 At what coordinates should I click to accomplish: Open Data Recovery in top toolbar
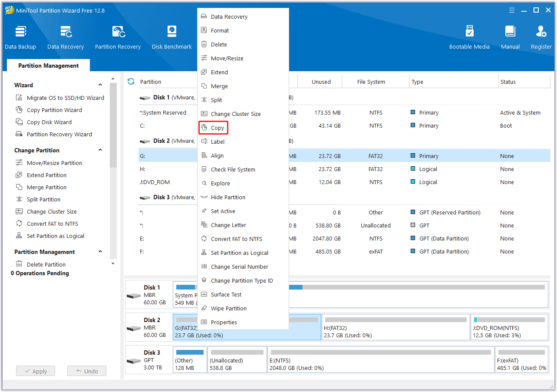[x=66, y=38]
